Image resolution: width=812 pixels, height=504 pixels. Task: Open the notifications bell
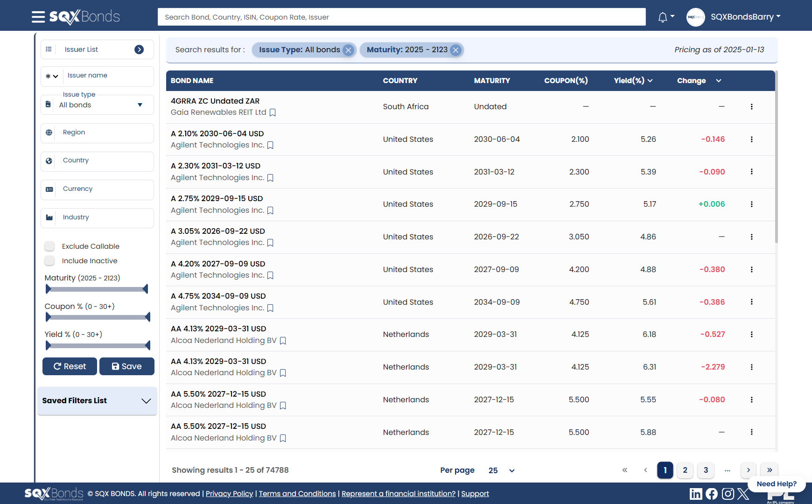pos(662,17)
